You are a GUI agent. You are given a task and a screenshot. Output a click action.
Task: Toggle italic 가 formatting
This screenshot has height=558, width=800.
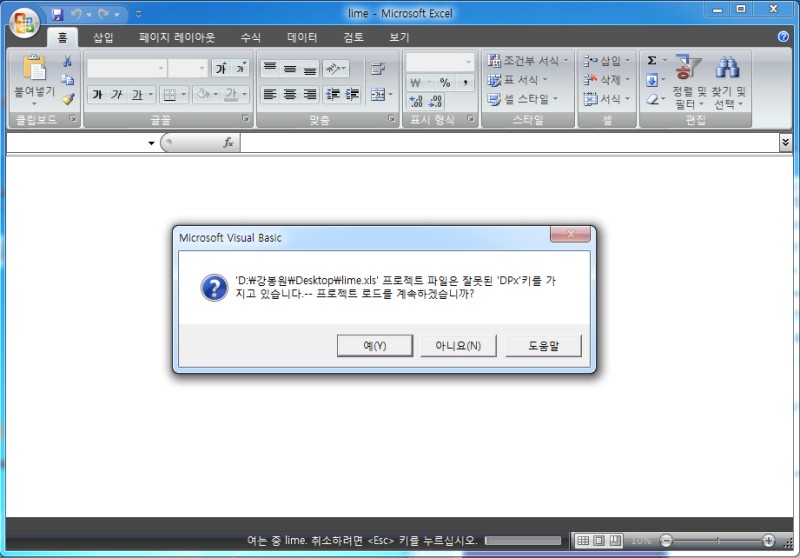116,94
